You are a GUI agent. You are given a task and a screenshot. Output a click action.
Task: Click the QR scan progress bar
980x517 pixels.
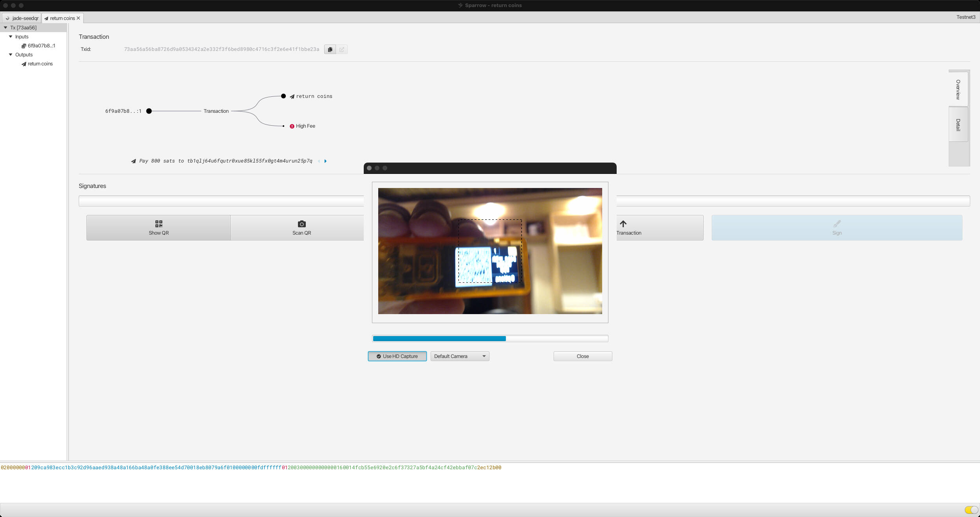coord(490,338)
